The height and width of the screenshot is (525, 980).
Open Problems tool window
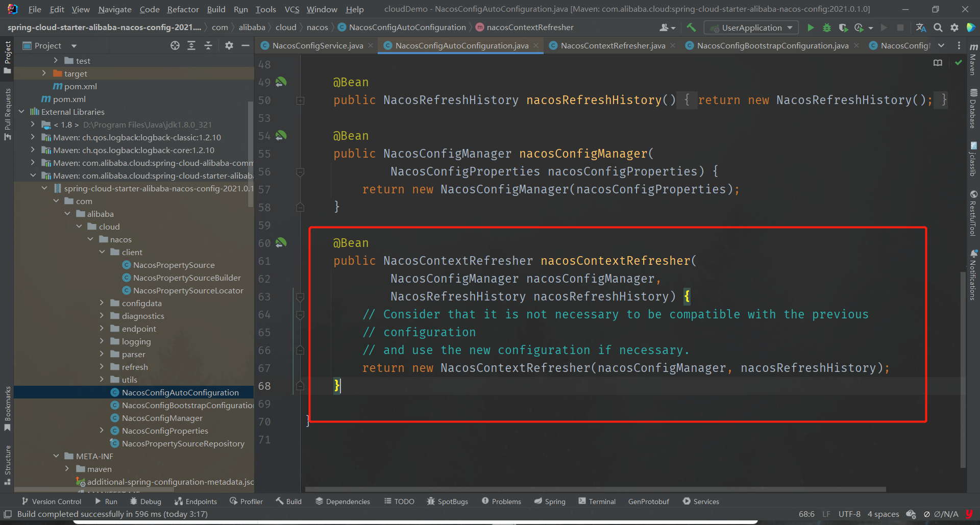(501, 502)
